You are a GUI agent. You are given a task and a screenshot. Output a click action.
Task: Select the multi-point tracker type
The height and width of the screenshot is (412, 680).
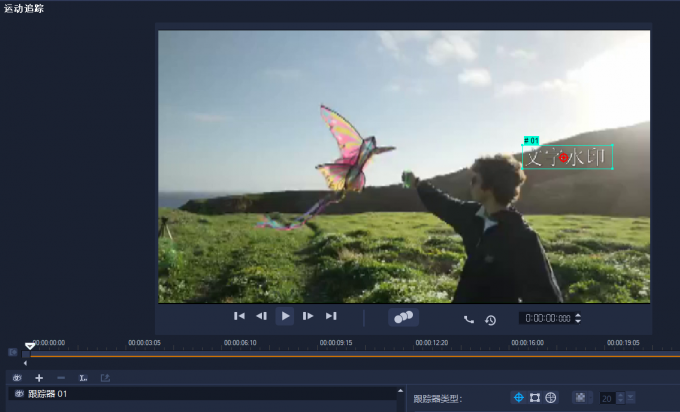coord(550,398)
